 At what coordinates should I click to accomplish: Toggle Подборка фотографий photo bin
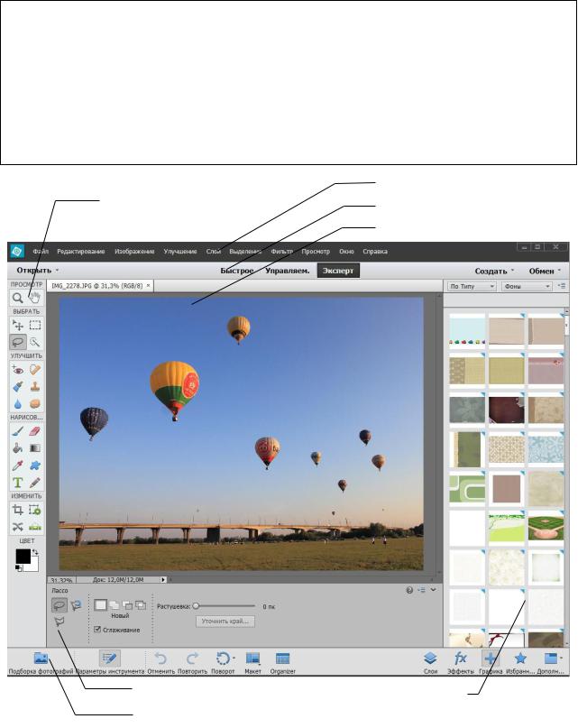(41, 662)
